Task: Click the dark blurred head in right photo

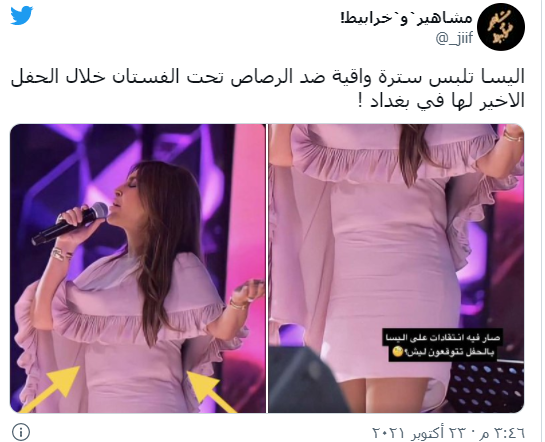Action: pos(306,379)
